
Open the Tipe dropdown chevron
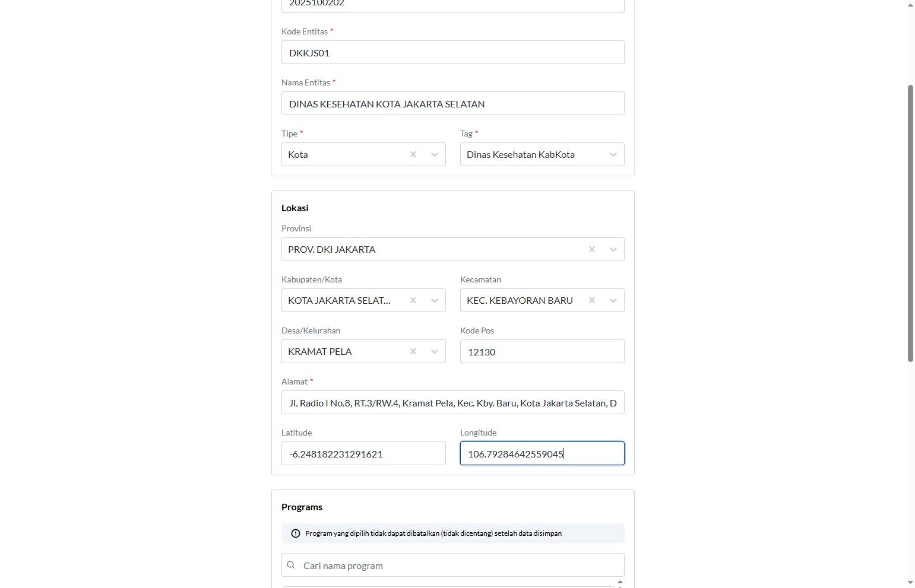pyautogui.click(x=435, y=154)
